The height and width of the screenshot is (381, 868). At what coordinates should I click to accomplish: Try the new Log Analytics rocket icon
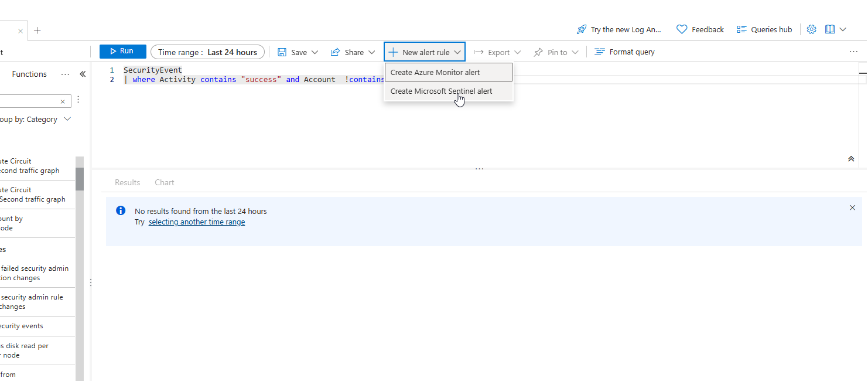pos(581,30)
